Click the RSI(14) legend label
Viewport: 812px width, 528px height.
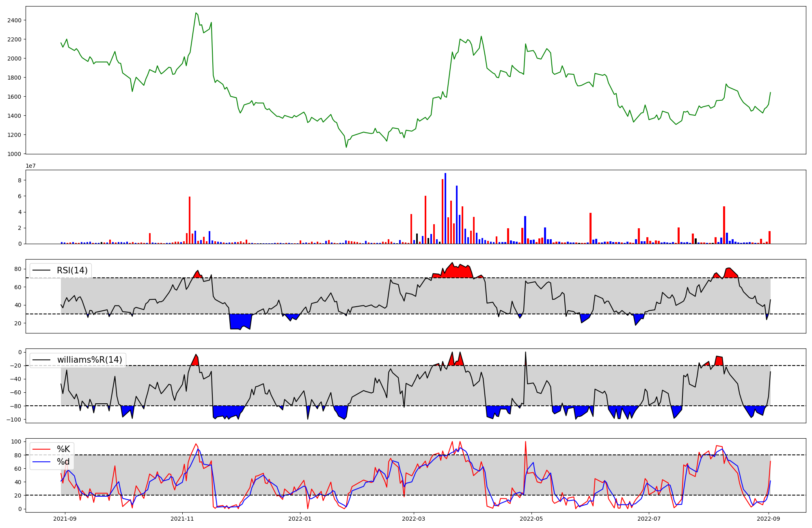(72, 270)
